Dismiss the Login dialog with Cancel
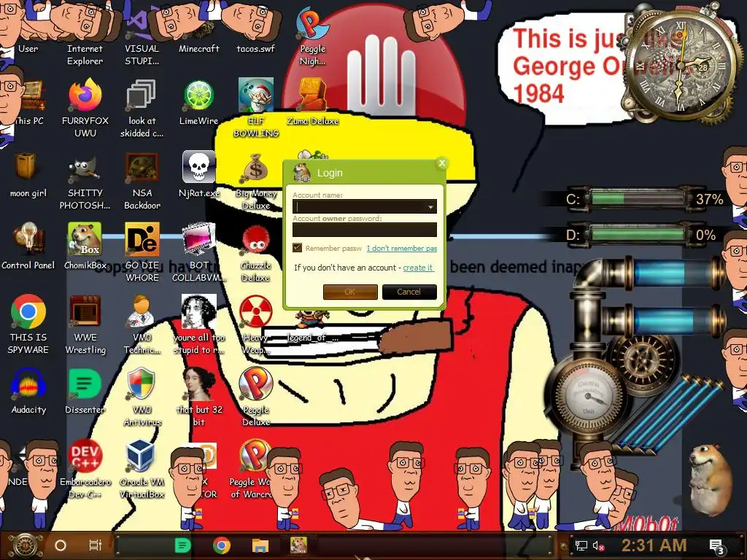This screenshot has width=747, height=560. [x=409, y=292]
